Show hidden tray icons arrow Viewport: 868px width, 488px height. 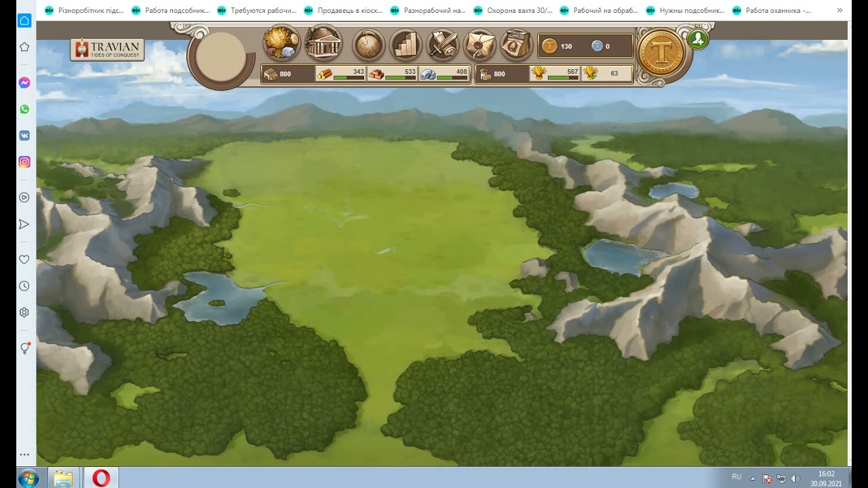(x=753, y=478)
